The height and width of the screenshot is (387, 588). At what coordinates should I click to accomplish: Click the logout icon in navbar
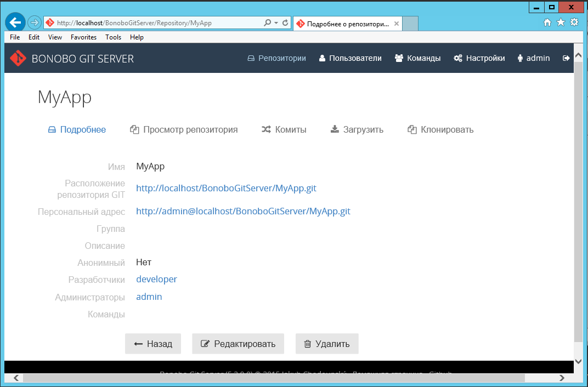point(566,58)
